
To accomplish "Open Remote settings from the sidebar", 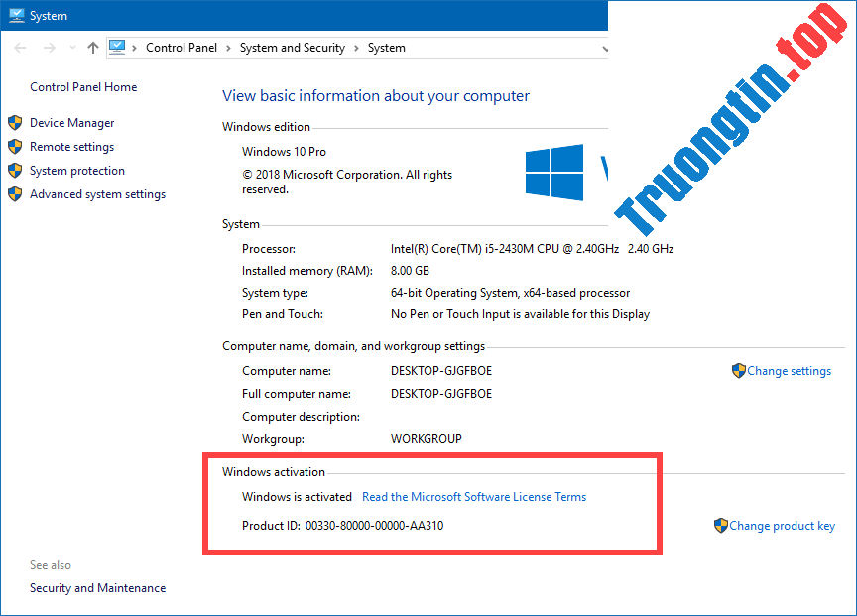I will (71, 146).
